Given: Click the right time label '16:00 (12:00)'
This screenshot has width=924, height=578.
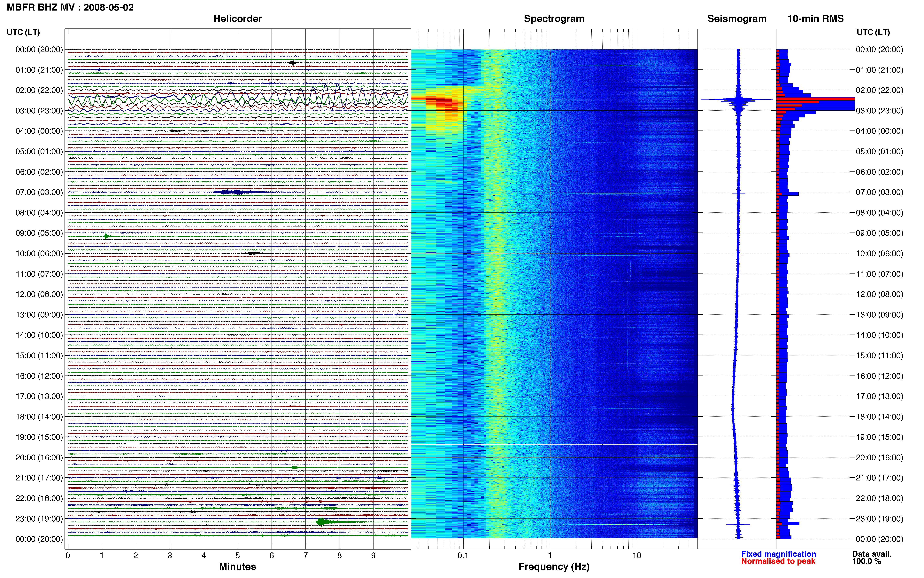Looking at the screenshot, I should coord(879,376).
